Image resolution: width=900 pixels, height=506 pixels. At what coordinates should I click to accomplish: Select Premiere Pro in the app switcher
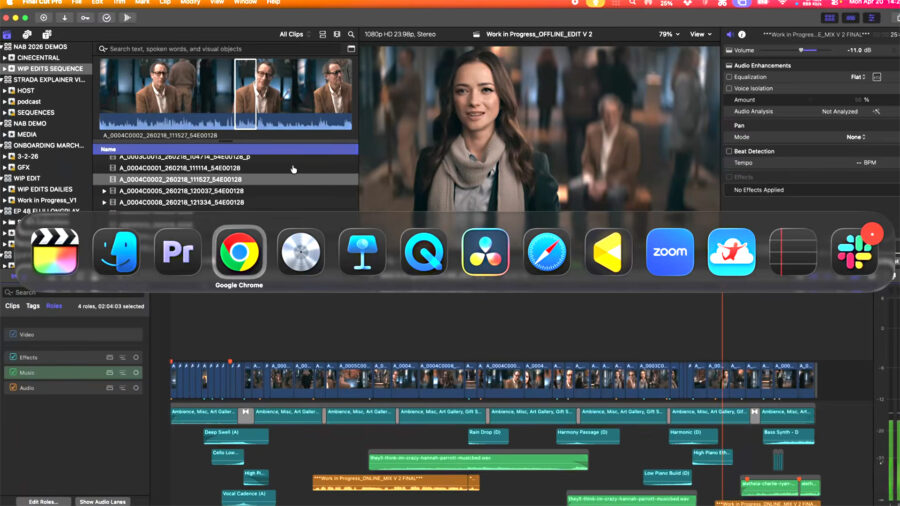point(178,252)
